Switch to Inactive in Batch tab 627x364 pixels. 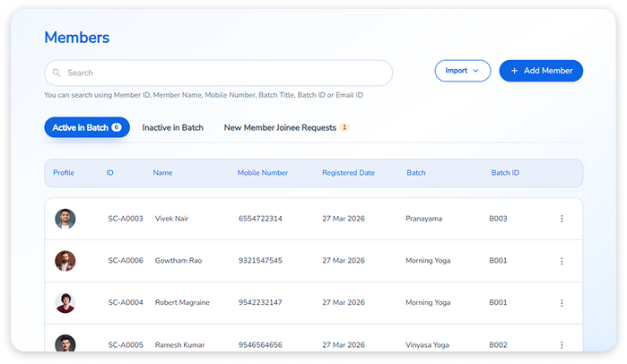[x=173, y=128]
